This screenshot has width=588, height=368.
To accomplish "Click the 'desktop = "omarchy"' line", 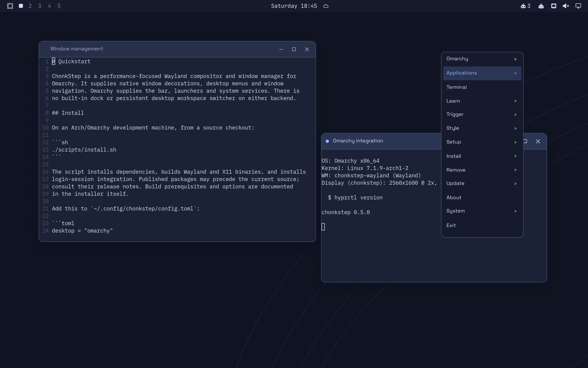I will pyautogui.click(x=82, y=231).
